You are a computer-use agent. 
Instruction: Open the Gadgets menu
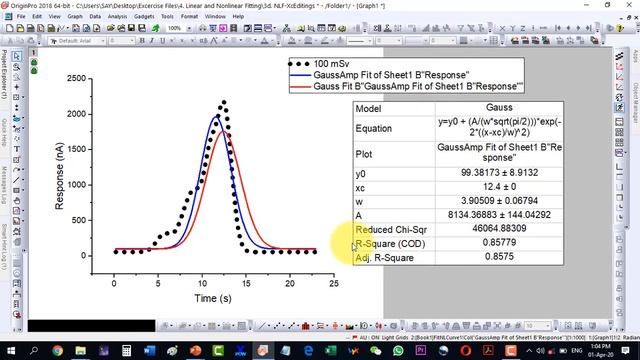coord(144,17)
